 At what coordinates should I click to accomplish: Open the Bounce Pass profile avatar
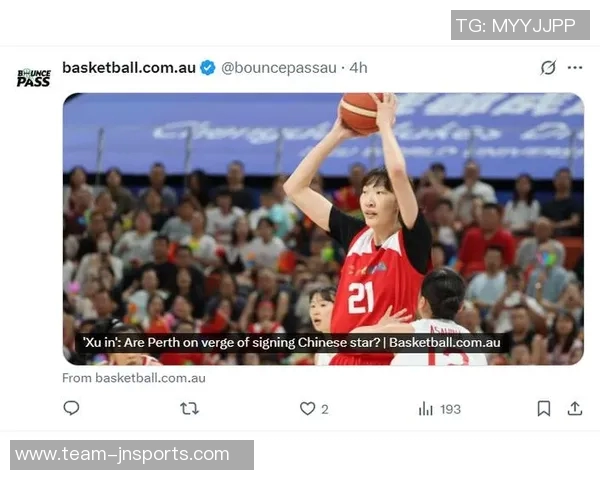click(x=33, y=78)
